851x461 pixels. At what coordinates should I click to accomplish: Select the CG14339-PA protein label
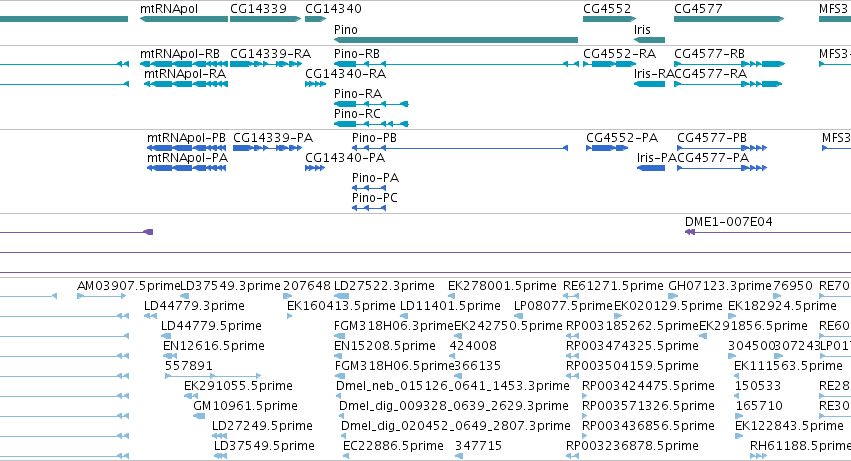273,138
